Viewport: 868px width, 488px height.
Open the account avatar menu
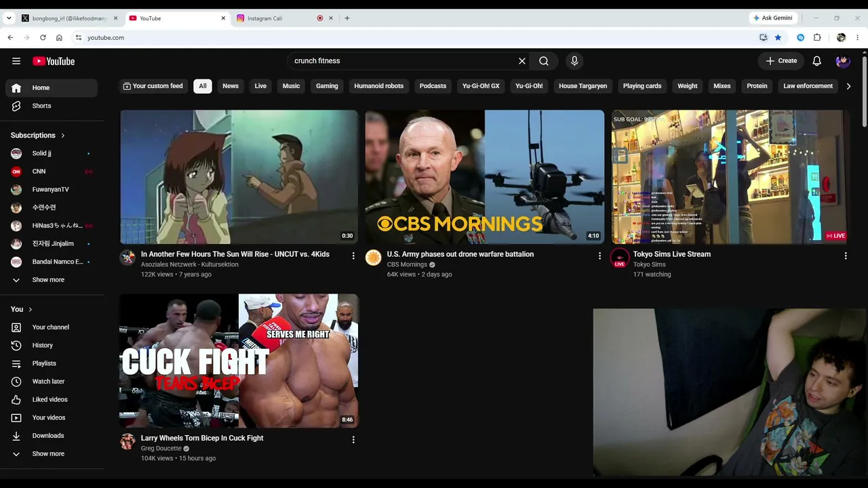[843, 61]
